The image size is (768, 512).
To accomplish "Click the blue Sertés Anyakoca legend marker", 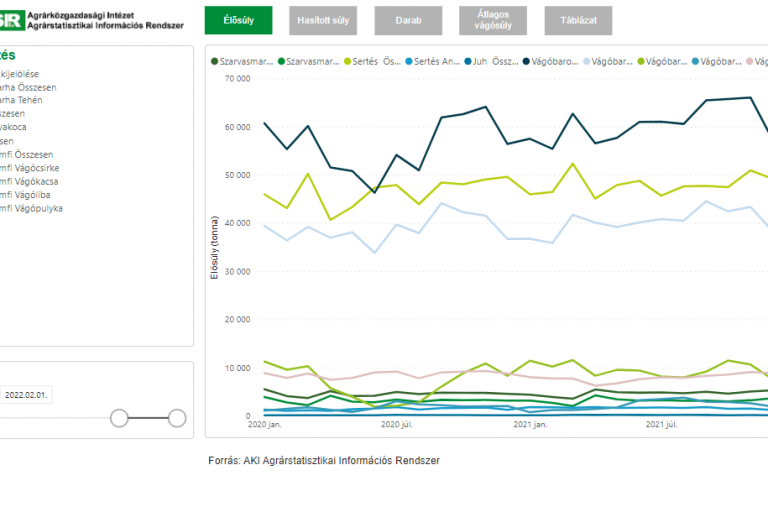I will (407, 61).
